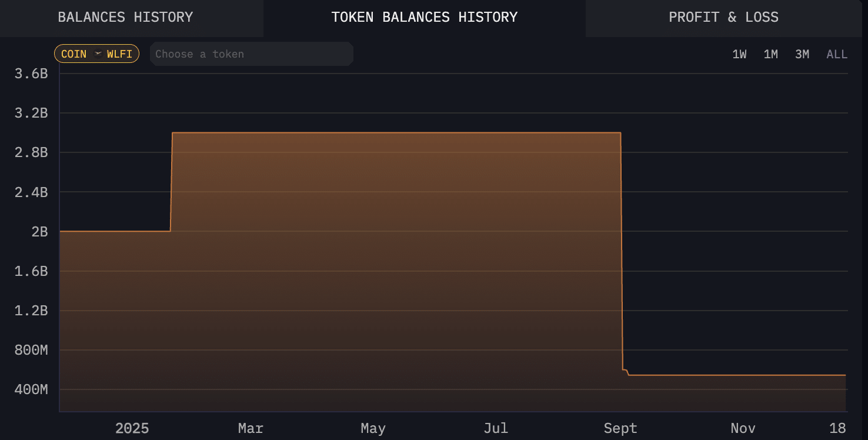Click the Nov x-axis label
The width and height of the screenshot is (868, 440).
(743, 428)
